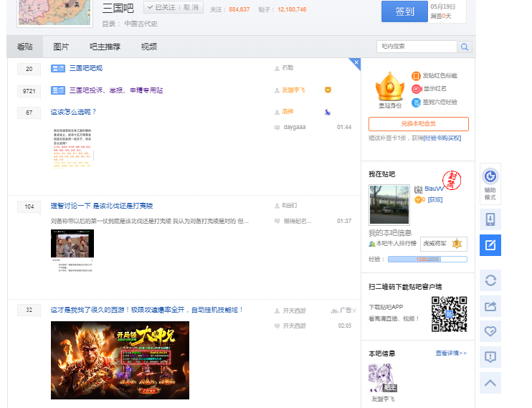
Task: Click the refresh icon in side toolbar
Action: (x=490, y=280)
